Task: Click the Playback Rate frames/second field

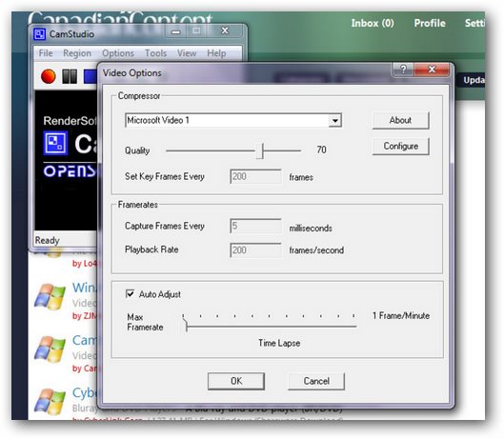Action: pos(256,250)
